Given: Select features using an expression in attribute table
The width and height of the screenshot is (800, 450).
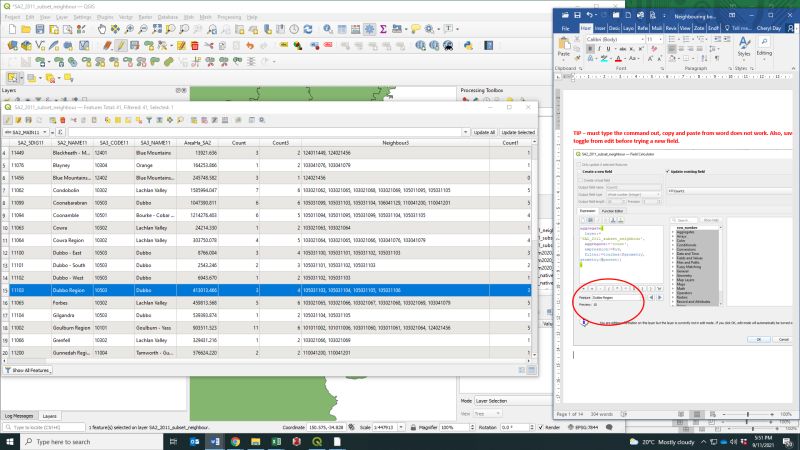Looking at the screenshot, I should (x=108, y=120).
